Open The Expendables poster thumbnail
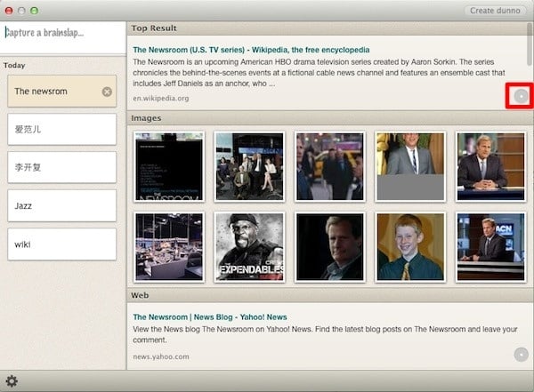This screenshot has width=534, height=392. pos(249,246)
